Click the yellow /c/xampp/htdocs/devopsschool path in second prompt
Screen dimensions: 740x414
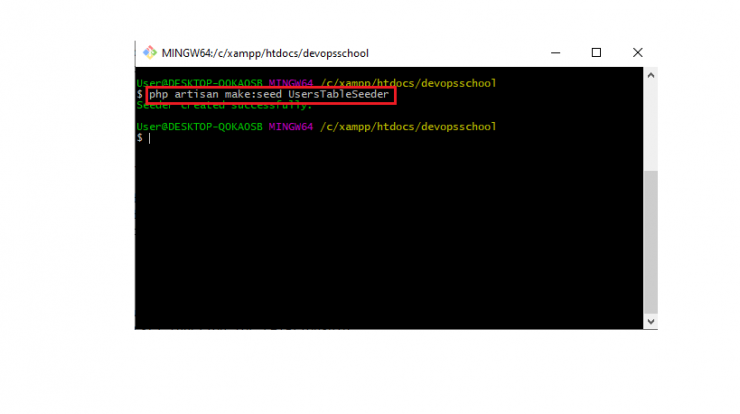click(408, 127)
